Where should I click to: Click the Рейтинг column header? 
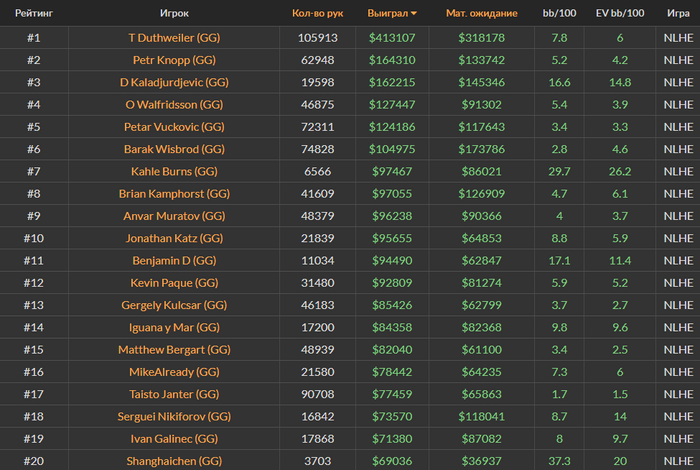tap(34, 13)
